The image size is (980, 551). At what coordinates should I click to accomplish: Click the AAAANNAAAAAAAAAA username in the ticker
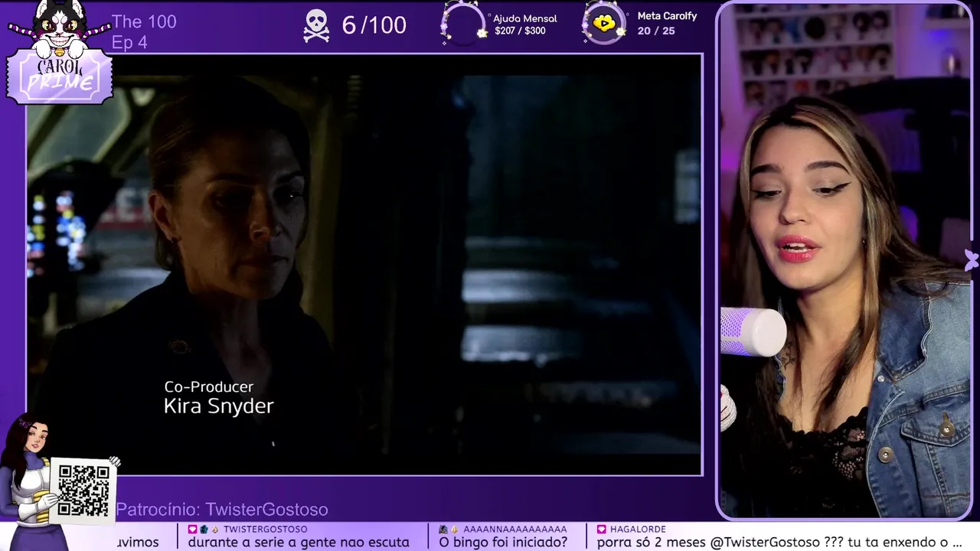point(515,529)
